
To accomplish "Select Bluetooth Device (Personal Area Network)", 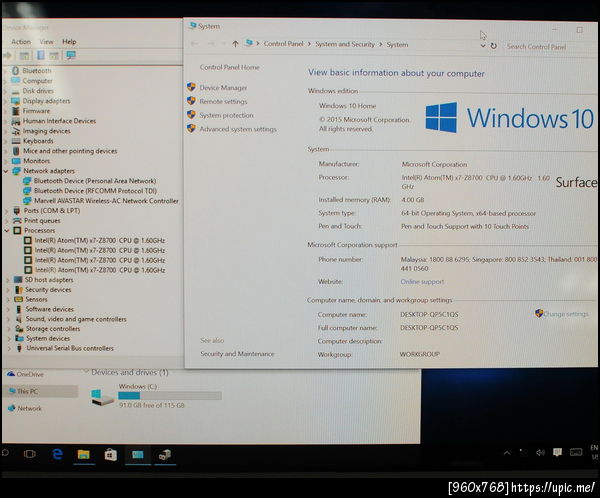I will coord(95,181).
